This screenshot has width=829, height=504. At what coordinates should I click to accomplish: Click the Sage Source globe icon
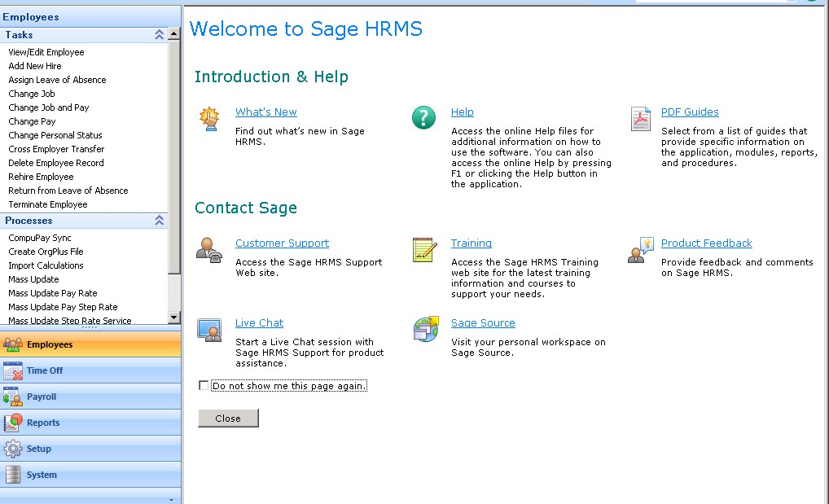click(x=426, y=329)
